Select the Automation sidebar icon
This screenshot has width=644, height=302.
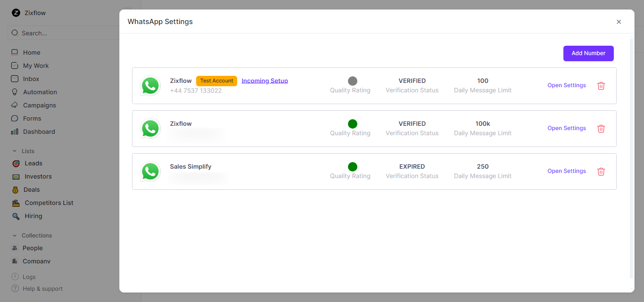click(x=16, y=92)
